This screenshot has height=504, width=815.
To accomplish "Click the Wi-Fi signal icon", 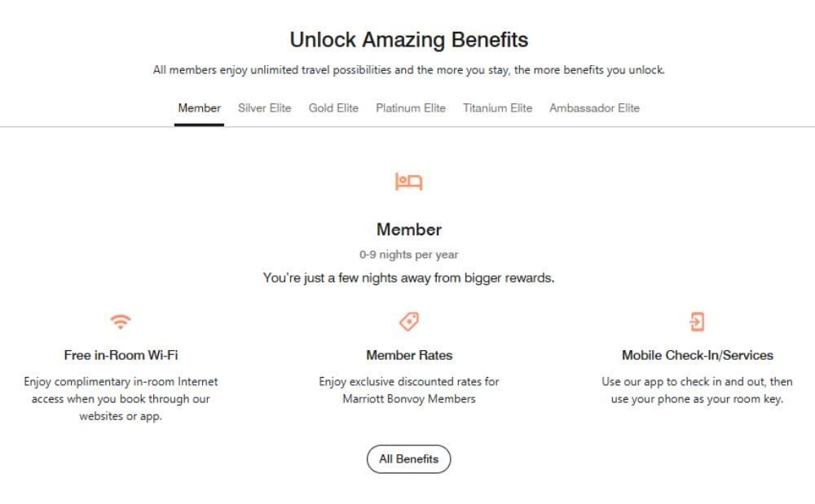I will (x=119, y=321).
